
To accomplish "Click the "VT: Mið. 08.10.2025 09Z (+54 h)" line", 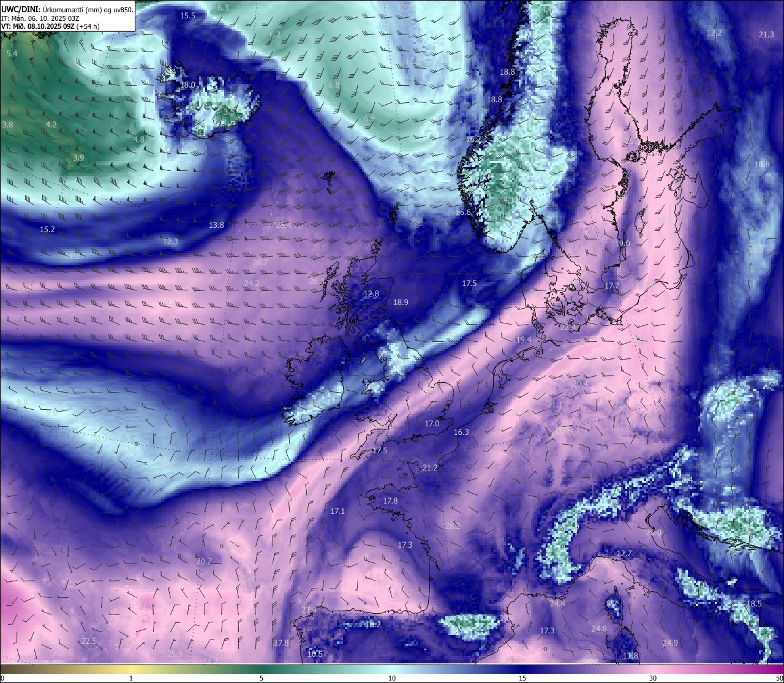I will pyautogui.click(x=50, y=26).
